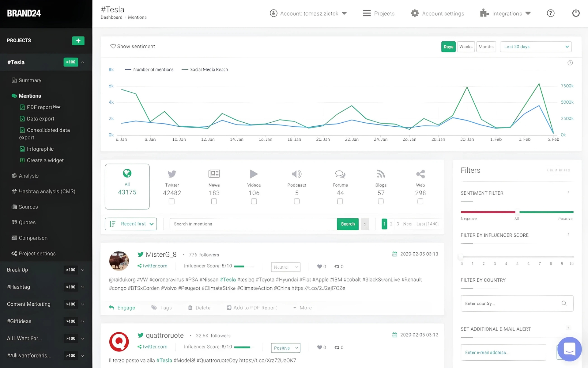Tick the News source checkbox
The width and height of the screenshot is (588, 368).
(214, 201)
